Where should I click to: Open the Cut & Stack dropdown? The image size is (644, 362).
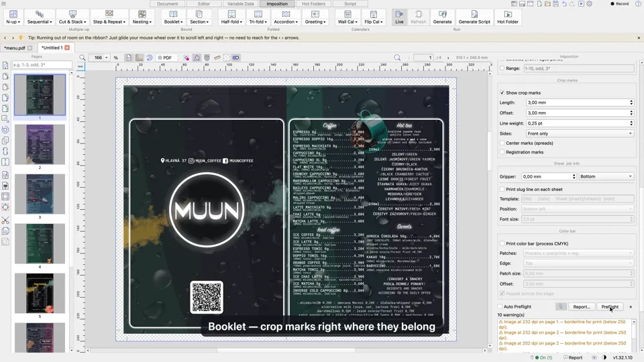pos(72,17)
